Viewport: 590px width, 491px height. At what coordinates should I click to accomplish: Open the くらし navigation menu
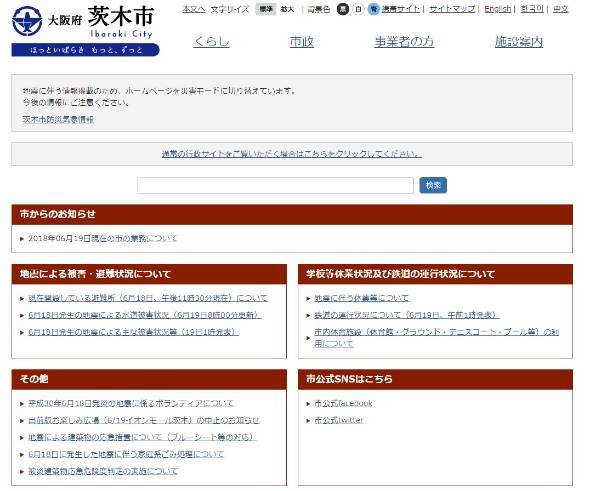[211, 41]
